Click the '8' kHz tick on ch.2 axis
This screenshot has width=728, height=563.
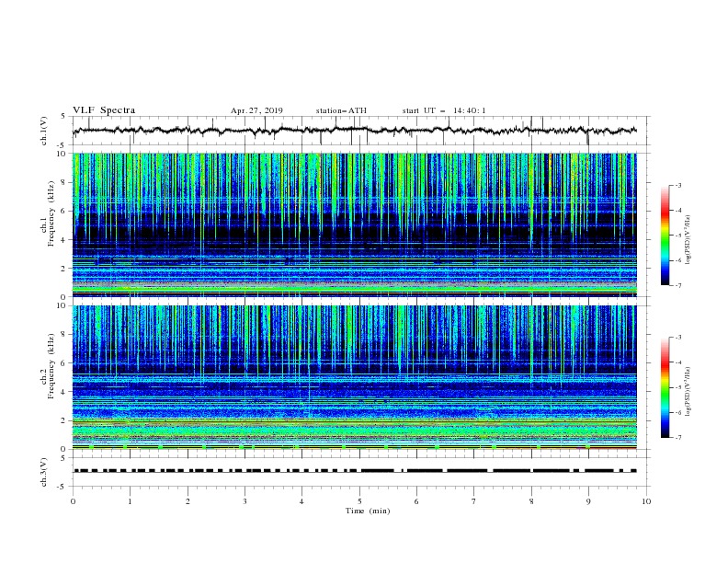65,335
